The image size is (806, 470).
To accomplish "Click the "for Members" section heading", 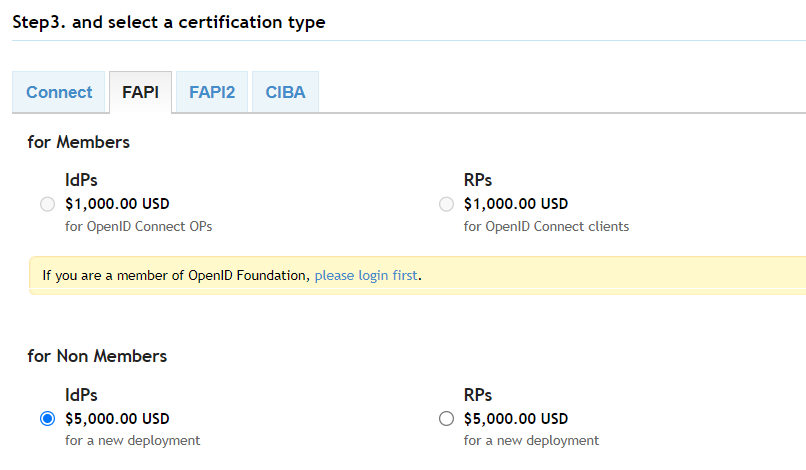I will tap(78, 142).
